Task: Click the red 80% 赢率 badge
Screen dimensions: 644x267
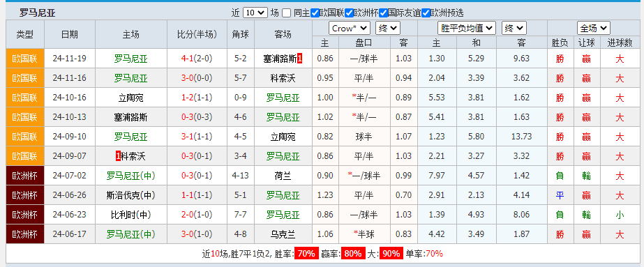Action: (353, 254)
